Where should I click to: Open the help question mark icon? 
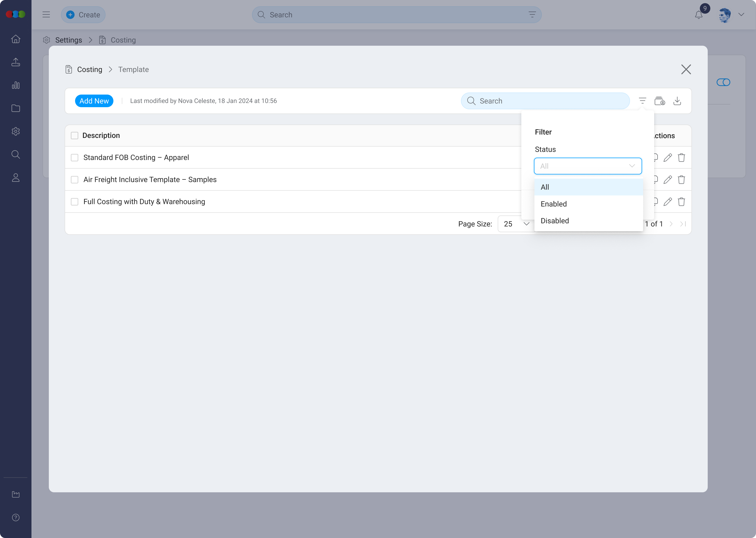coord(15,518)
